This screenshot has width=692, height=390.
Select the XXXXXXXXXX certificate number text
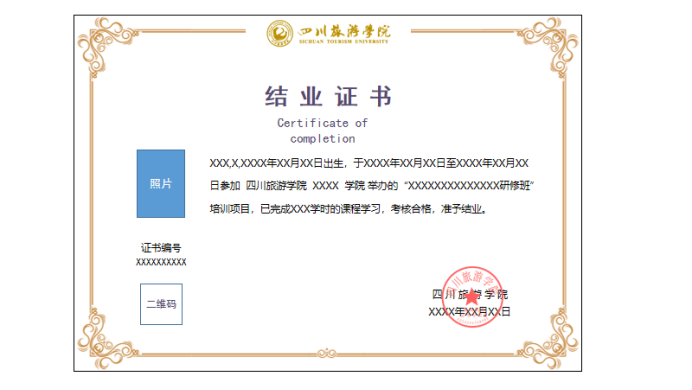(x=161, y=262)
